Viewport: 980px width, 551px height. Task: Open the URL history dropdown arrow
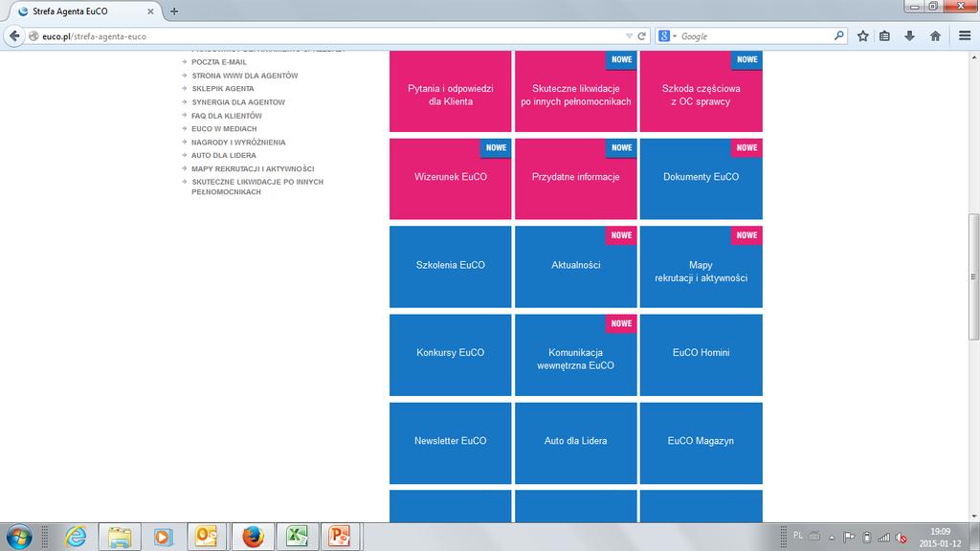(x=629, y=36)
